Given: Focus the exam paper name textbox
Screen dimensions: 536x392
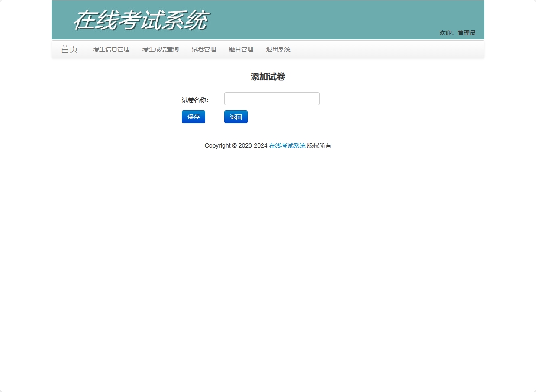Looking at the screenshot, I should point(271,99).
